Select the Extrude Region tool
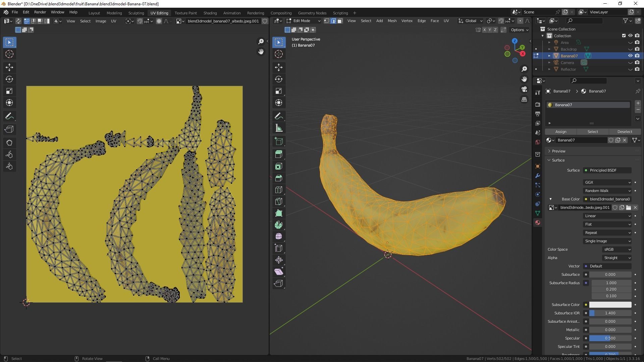The width and height of the screenshot is (644, 362). pyautogui.click(x=279, y=154)
